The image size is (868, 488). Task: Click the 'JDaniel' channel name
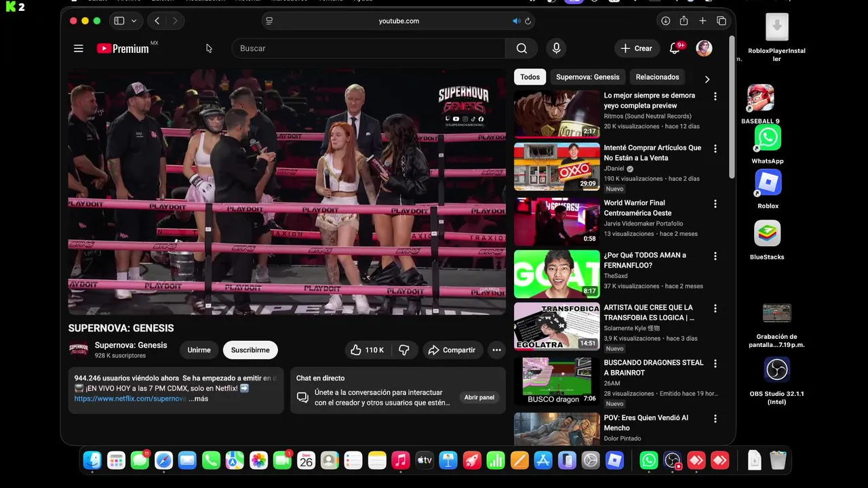614,168
